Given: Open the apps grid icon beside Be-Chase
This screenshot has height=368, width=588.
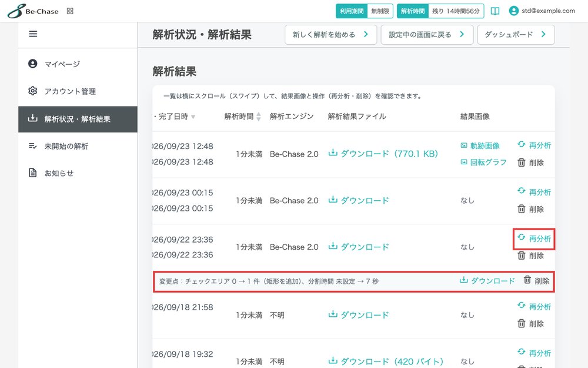Looking at the screenshot, I should [70, 11].
